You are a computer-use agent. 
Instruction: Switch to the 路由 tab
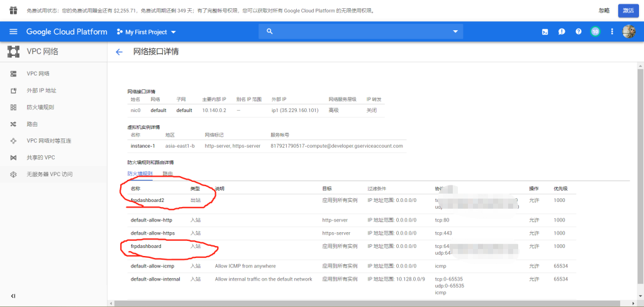(x=167, y=173)
